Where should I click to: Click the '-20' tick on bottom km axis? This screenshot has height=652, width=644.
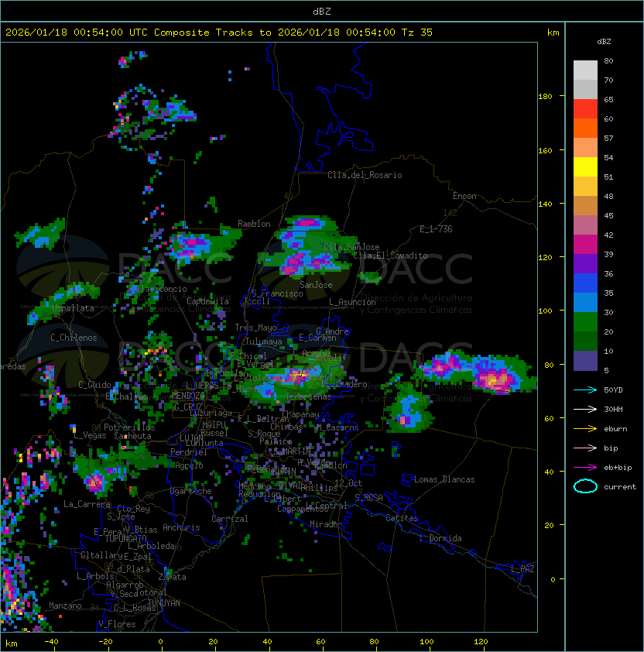tap(105, 642)
